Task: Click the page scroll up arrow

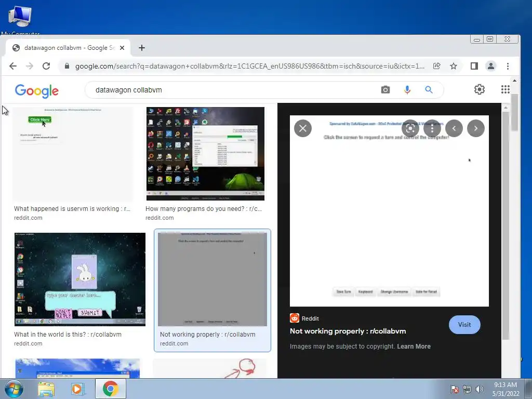Action: point(514,81)
